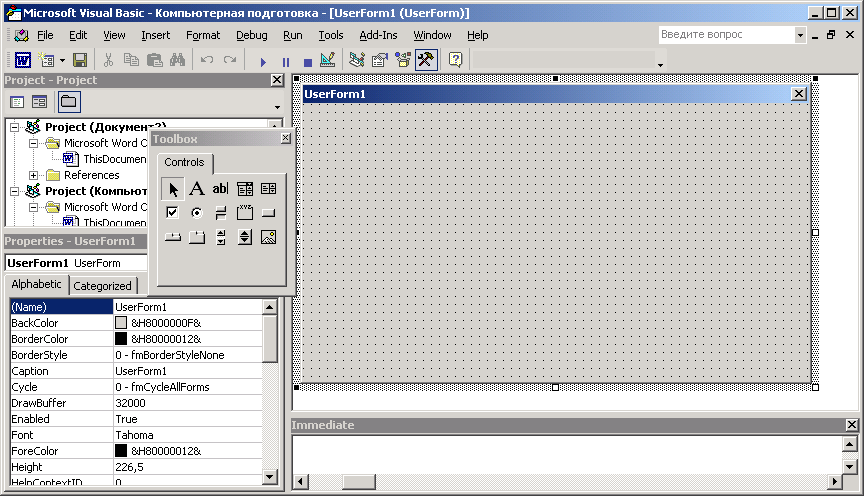Open the toolbar options arrow after Help
The image size is (864, 496).
[660, 65]
